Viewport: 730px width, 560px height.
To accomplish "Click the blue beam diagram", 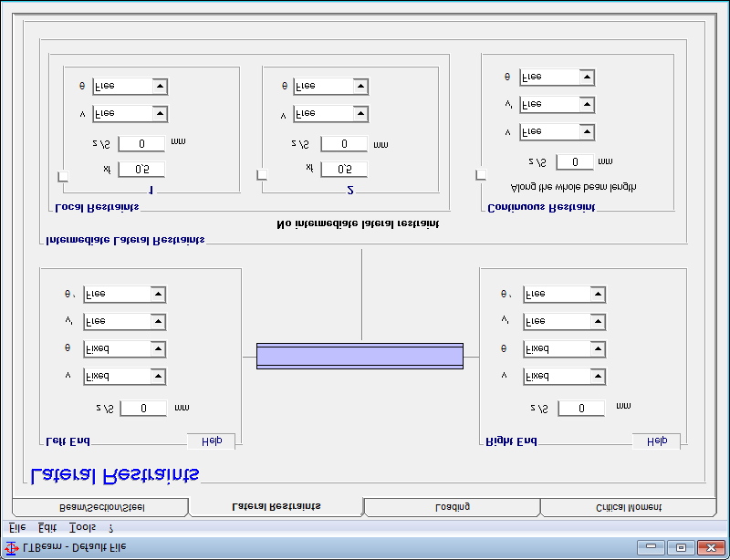I will [x=360, y=356].
